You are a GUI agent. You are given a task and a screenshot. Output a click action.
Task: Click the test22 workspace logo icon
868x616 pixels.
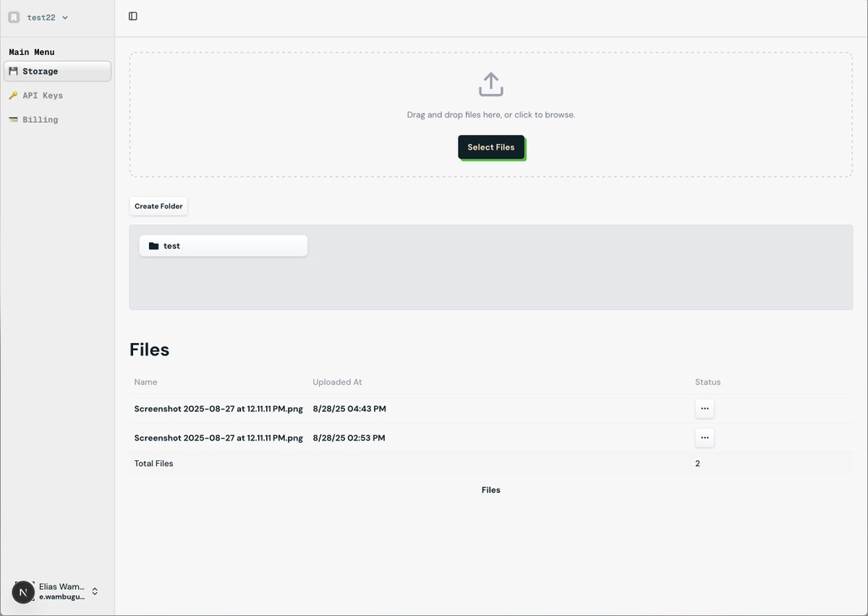point(14,17)
